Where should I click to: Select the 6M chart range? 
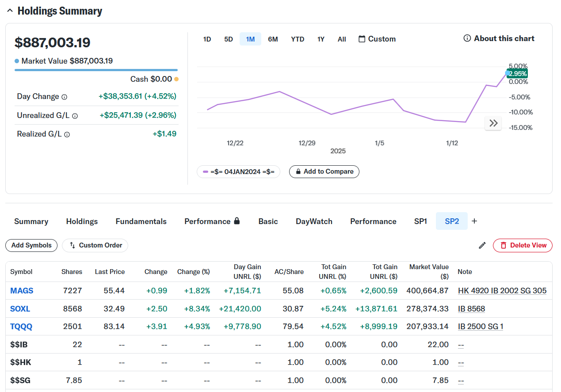point(273,39)
